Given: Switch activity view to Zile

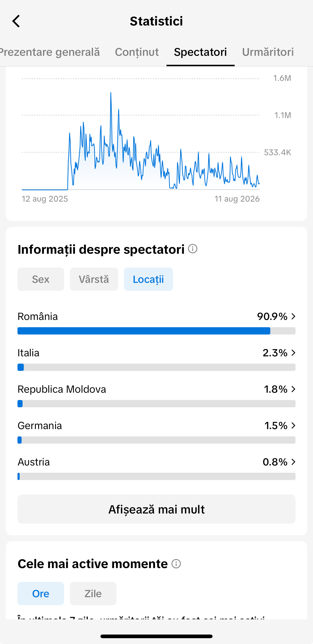Looking at the screenshot, I should tap(93, 594).
